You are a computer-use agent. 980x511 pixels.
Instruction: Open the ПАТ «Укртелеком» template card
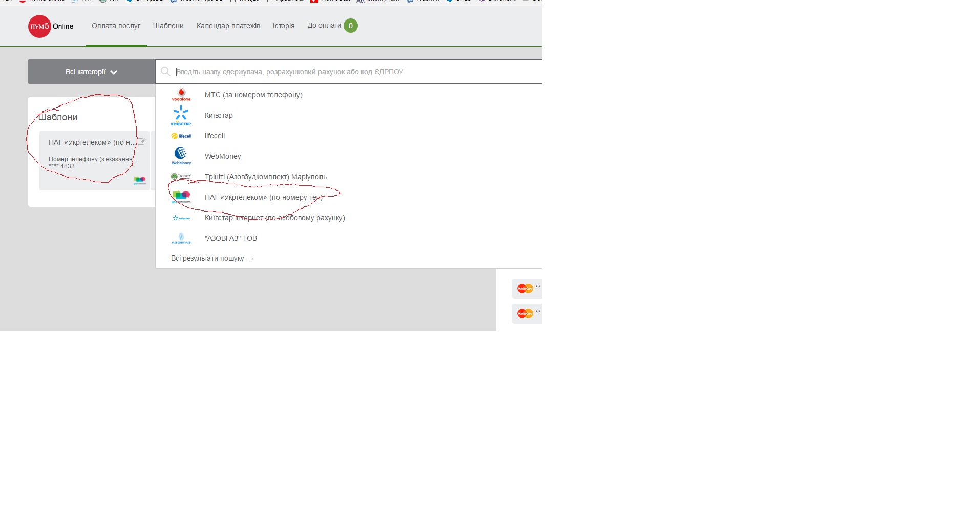pyautogui.click(x=94, y=161)
